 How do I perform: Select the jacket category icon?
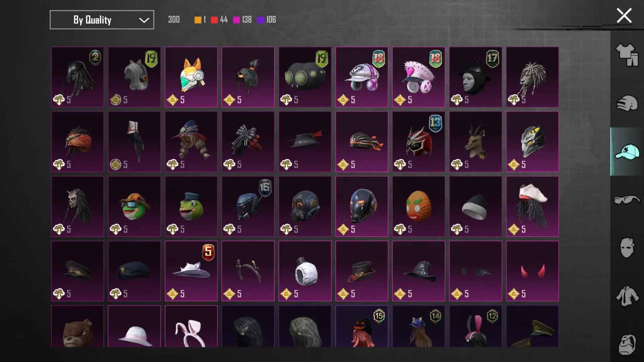click(x=627, y=296)
